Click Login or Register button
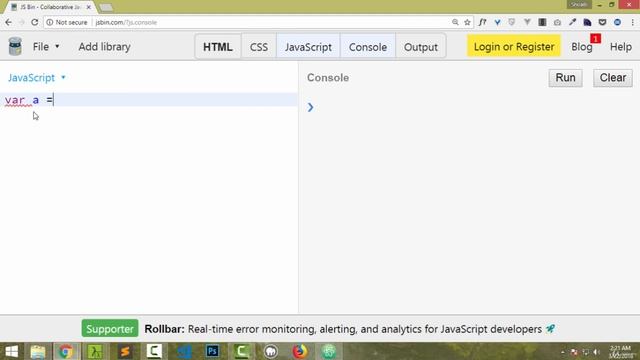This screenshot has height=360, width=640. (x=514, y=47)
